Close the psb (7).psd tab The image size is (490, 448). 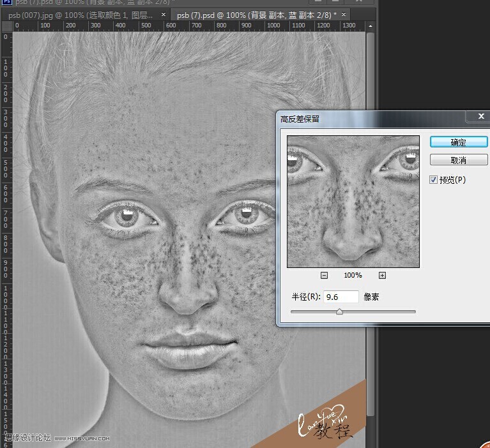pyautogui.click(x=344, y=15)
